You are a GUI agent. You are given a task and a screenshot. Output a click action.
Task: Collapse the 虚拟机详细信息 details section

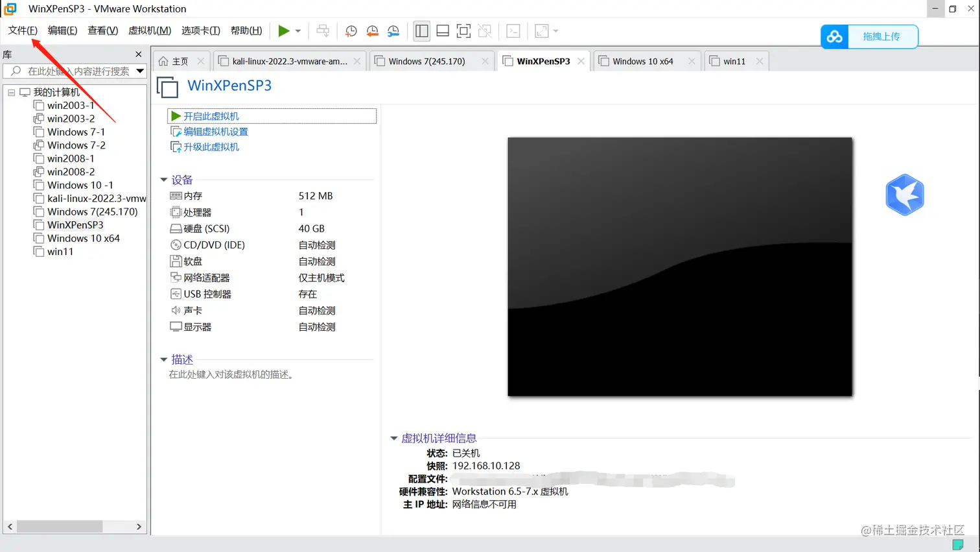393,438
